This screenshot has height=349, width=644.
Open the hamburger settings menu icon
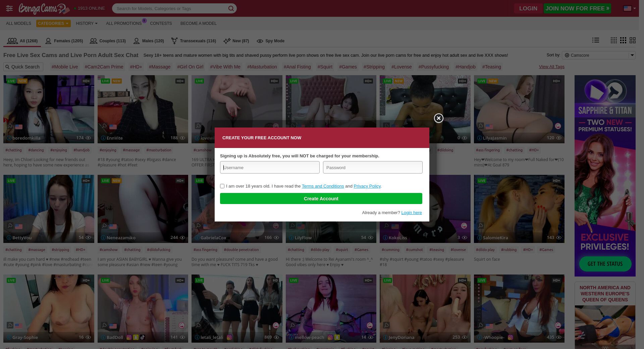[x=9, y=8]
